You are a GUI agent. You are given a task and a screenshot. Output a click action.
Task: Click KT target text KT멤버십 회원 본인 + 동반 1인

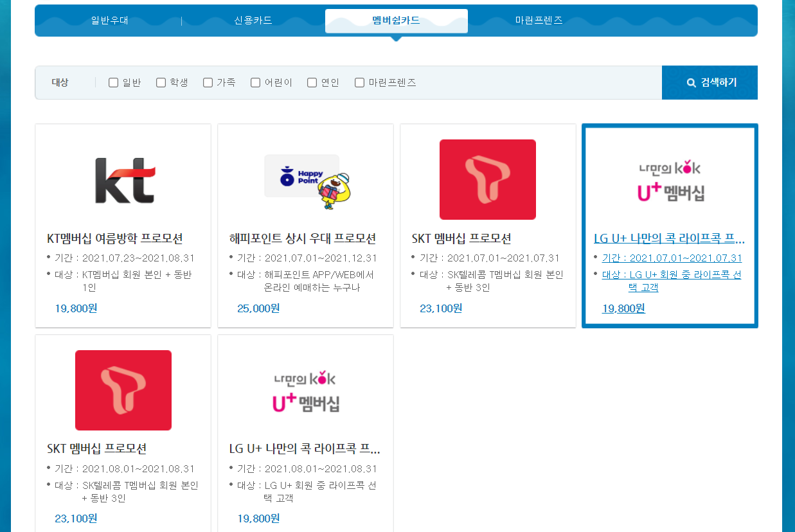pyautogui.click(x=138, y=281)
